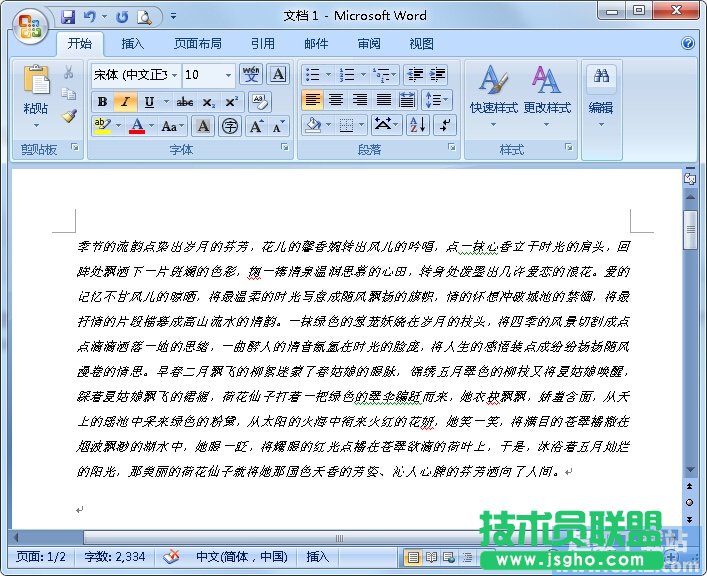
Task: Switch to the 插入 tab
Action: [x=133, y=44]
